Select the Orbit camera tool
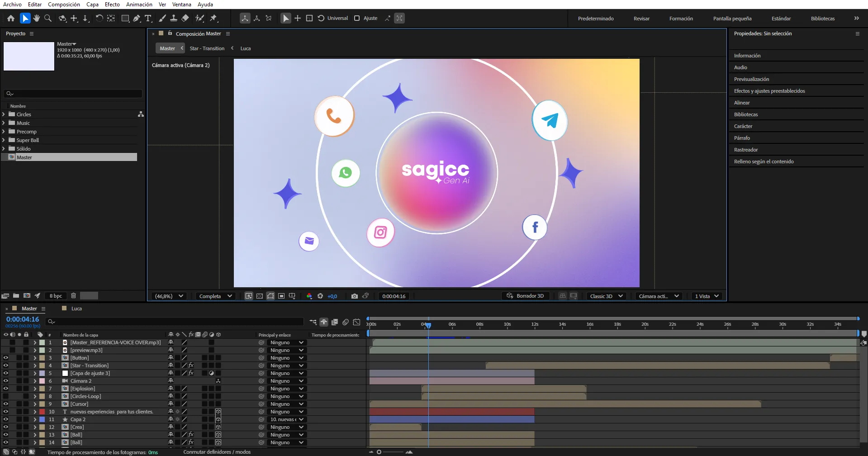 coord(62,18)
